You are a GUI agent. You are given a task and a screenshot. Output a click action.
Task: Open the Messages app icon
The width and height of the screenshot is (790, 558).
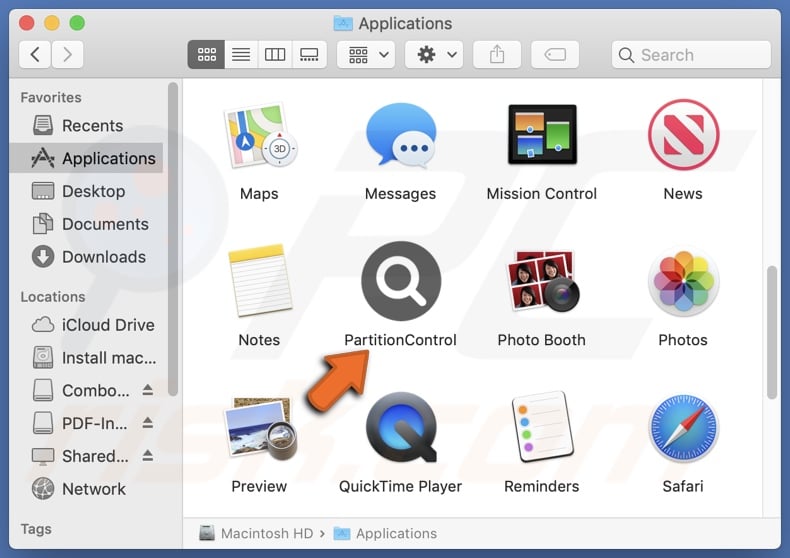401,134
